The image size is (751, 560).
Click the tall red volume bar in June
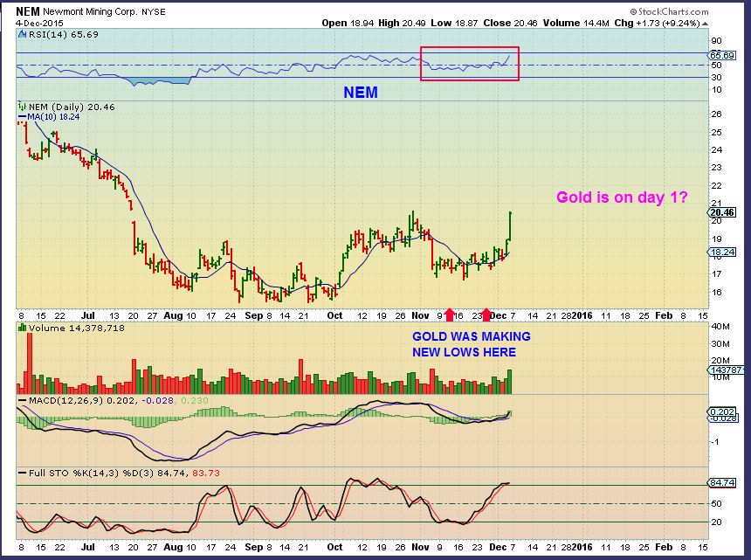point(29,363)
